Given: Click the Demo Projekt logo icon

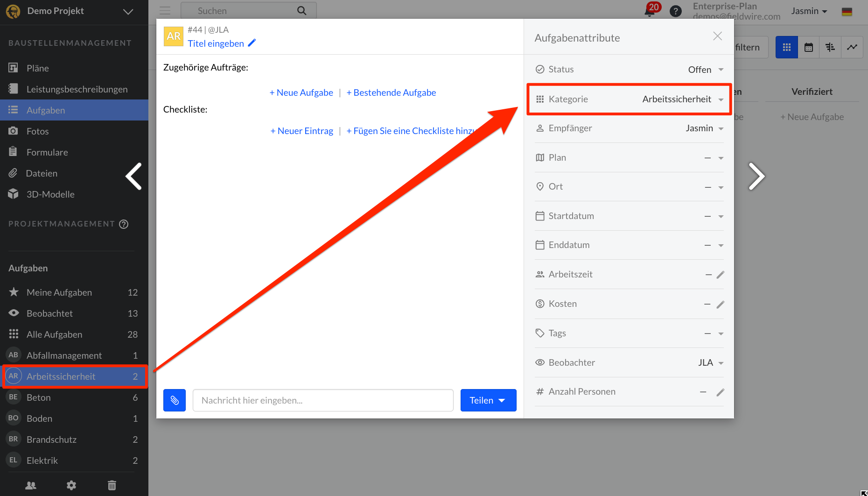Looking at the screenshot, I should tap(13, 11).
